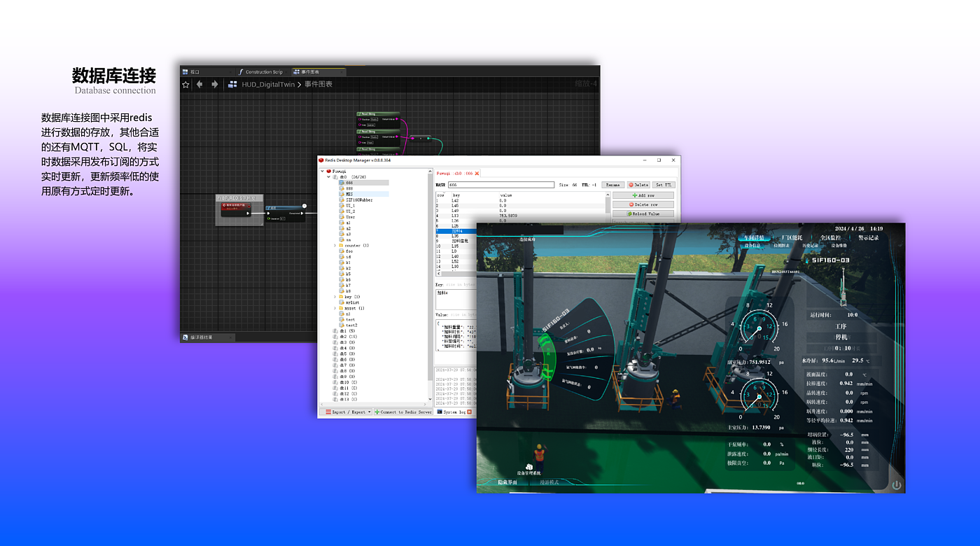Click the back arrow in blueprint editor

(x=199, y=85)
